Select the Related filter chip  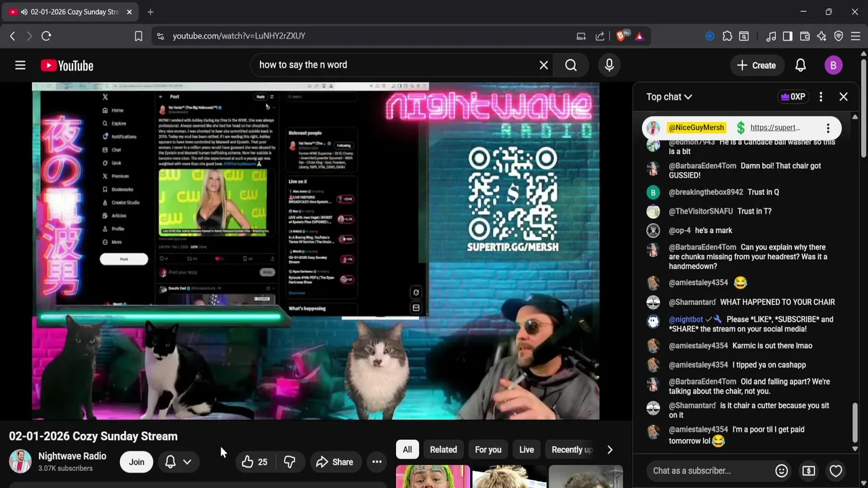(x=443, y=449)
